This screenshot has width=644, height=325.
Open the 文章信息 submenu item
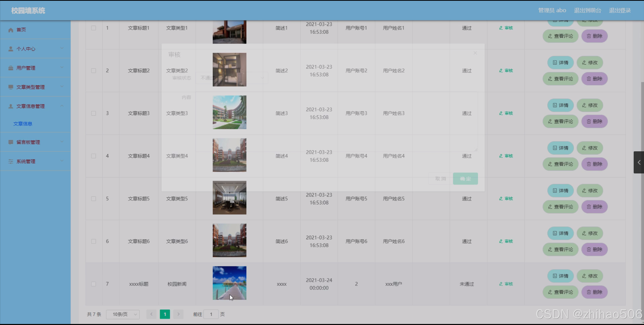pos(23,124)
